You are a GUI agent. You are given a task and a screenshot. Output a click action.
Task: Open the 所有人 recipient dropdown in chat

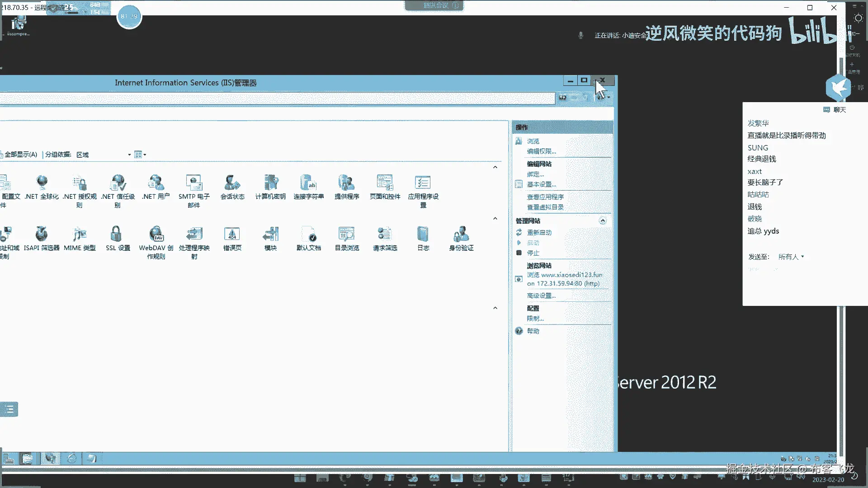[791, 257]
